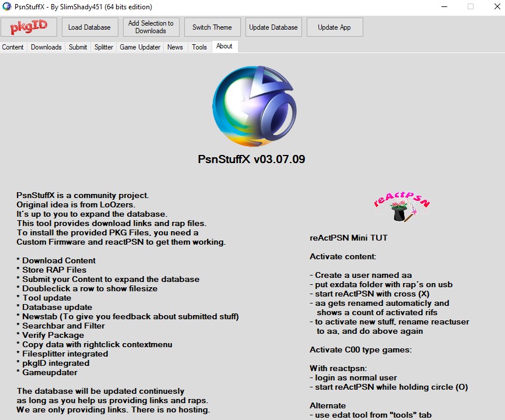
Task: Click '* Download Content' feature line
Action: [x=56, y=260]
